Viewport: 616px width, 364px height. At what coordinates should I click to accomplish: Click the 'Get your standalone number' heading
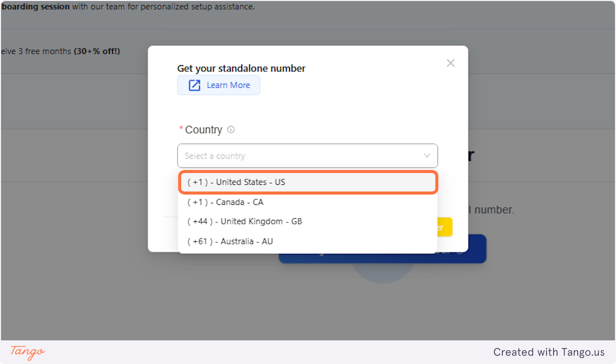coord(241,68)
